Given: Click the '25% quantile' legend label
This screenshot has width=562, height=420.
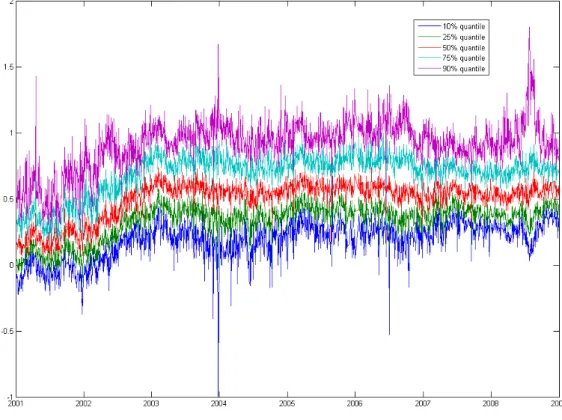Looking at the screenshot, I should [463, 37].
